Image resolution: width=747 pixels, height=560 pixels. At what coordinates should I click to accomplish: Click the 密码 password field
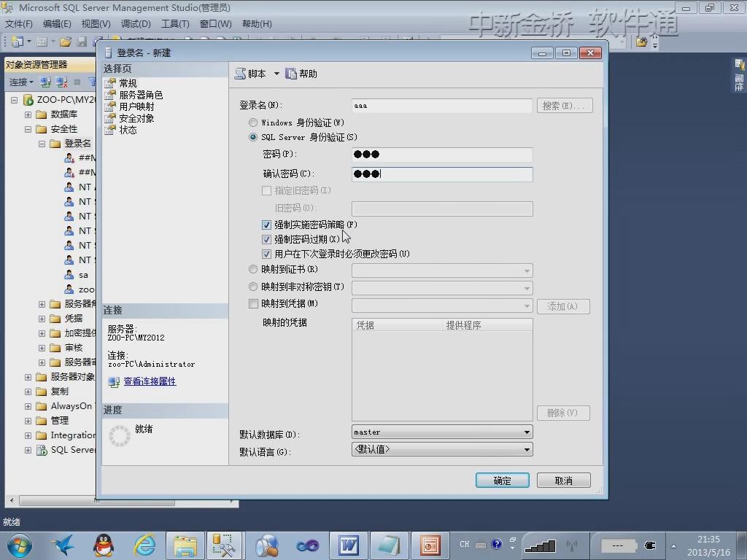pos(442,155)
